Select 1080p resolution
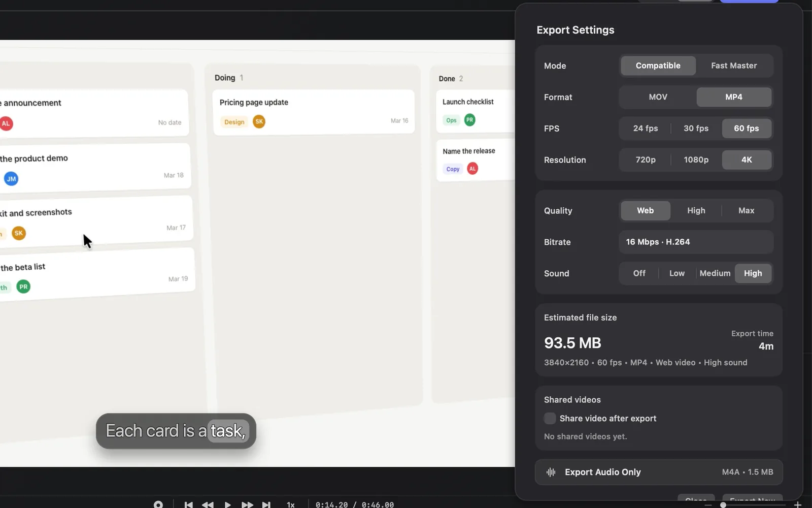The height and width of the screenshot is (508, 812). coord(696,160)
